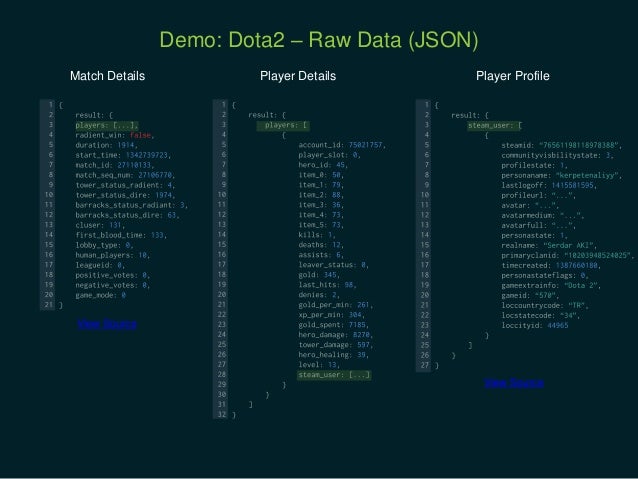Click the loccityid: 44965 line
The height and width of the screenshot is (479, 638).
(535, 325)
